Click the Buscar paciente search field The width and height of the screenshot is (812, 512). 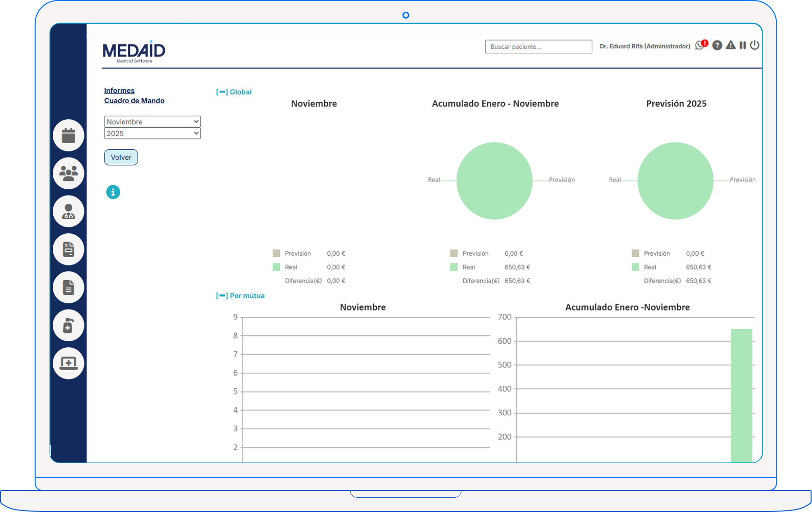coord(538,46)
